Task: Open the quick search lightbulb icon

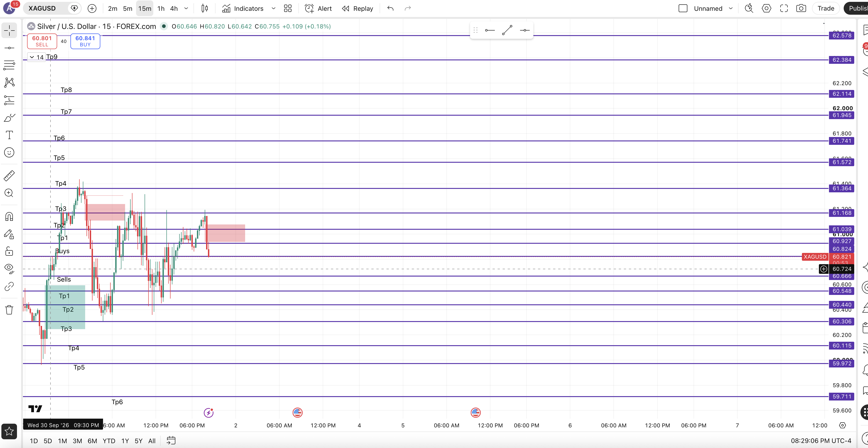Action: pyautogui.click(x=749, y=8)
